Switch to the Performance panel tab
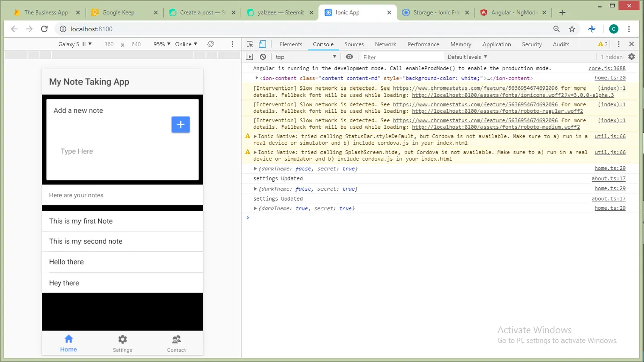 coord(423,44)
